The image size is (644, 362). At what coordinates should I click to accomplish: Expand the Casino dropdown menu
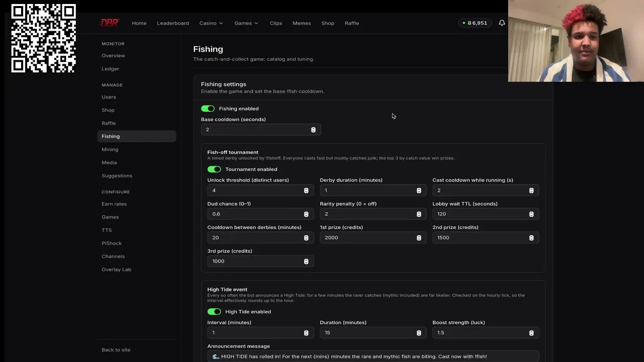(211, 23)
